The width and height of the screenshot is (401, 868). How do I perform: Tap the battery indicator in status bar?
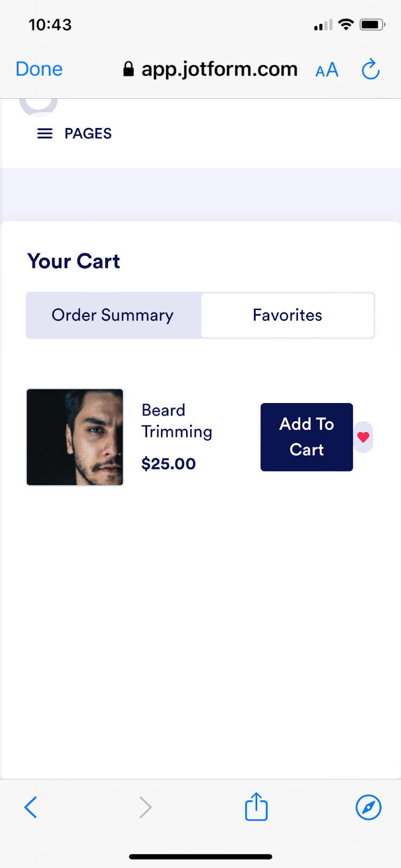point(372,24)
